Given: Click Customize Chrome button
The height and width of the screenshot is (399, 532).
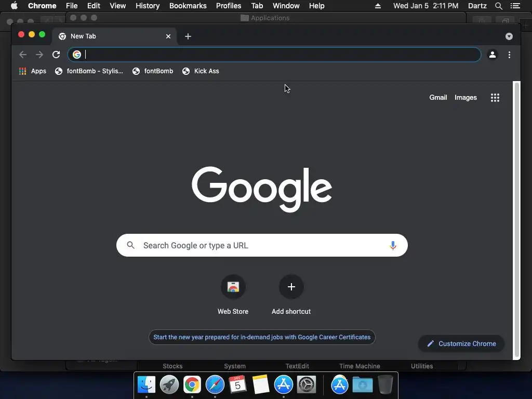Looking at the screenshot, I should 461,344.
